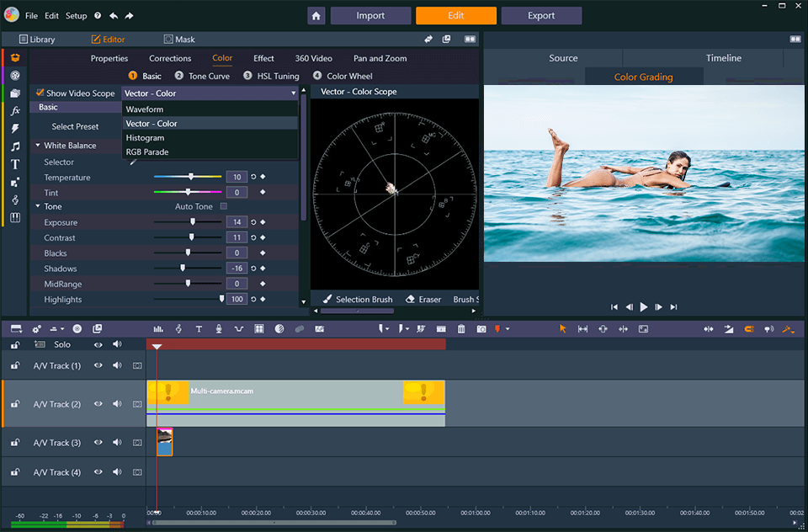808x532 pixels.
Task: Open the File menu
Action: click(31, 16)
